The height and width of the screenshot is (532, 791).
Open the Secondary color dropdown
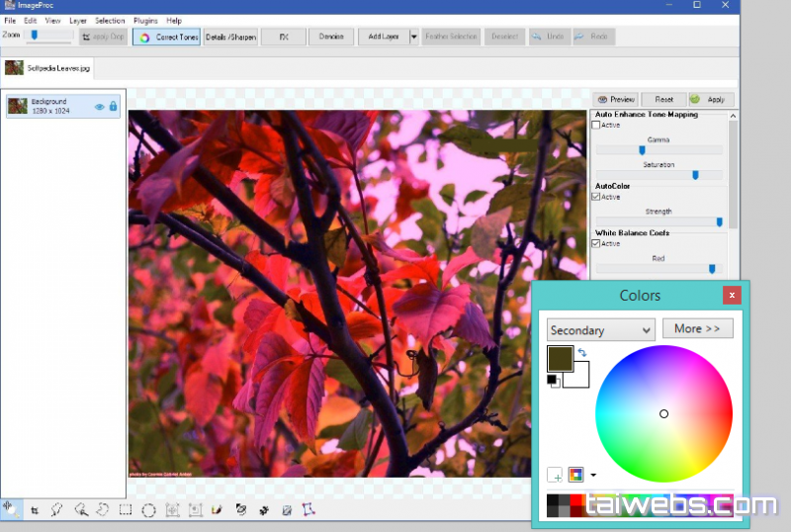(x=600, y=330)
